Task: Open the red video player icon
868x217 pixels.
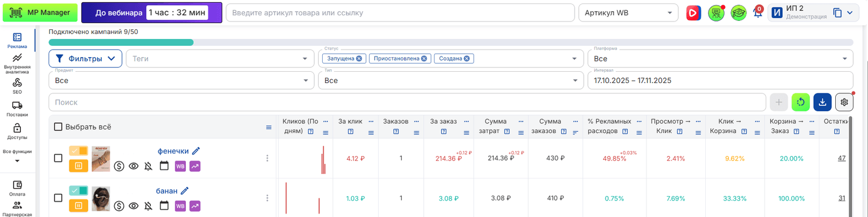Action: [x=693, y=12]
